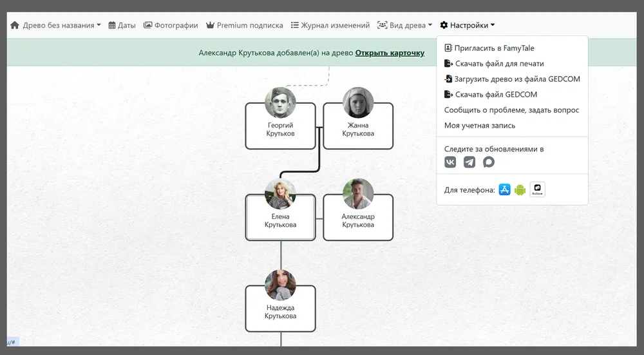The width and height of the screenshot is (644, 355).
Task: Collapse the Настройки dropdown menu
Action: [x=468, y=25]
